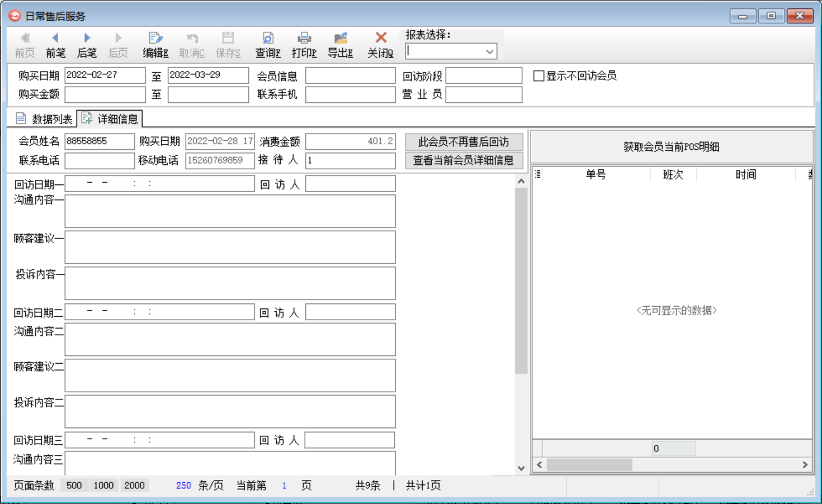Click the 单号 column header
This screenshot has width=822, height=504.
pos(596,174)
